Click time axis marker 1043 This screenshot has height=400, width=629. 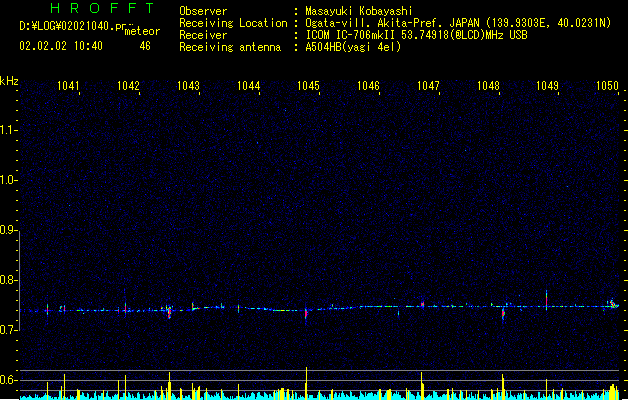click(x=188, y=85)
